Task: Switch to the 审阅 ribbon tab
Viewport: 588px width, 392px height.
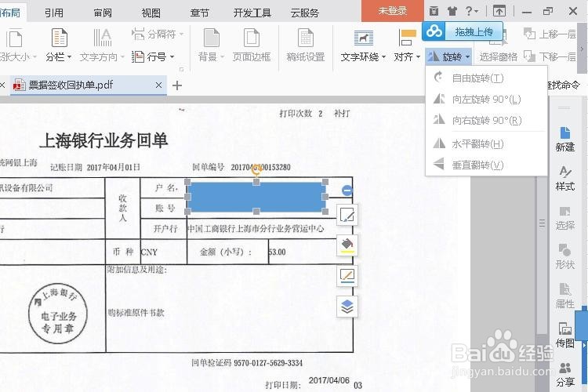Action: pos(103,13)
